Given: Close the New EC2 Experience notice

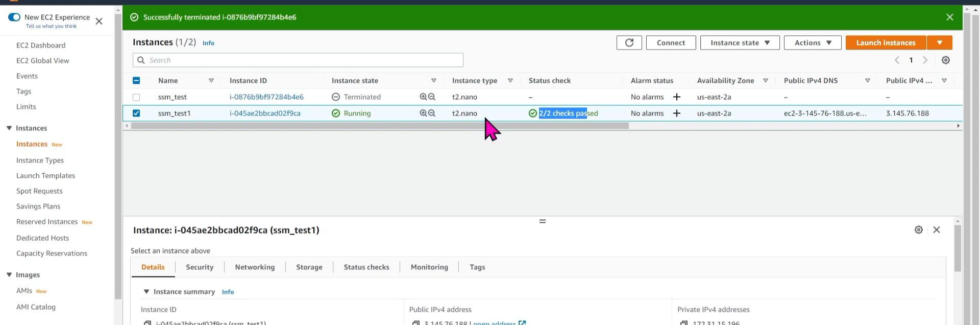Looking at the screenshot, I should tap(99, 21).
